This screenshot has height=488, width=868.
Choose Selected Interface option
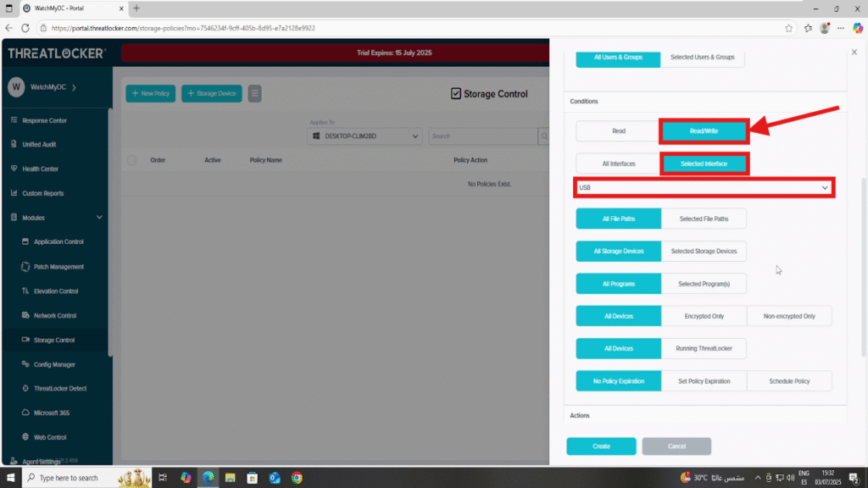[704, 164]
